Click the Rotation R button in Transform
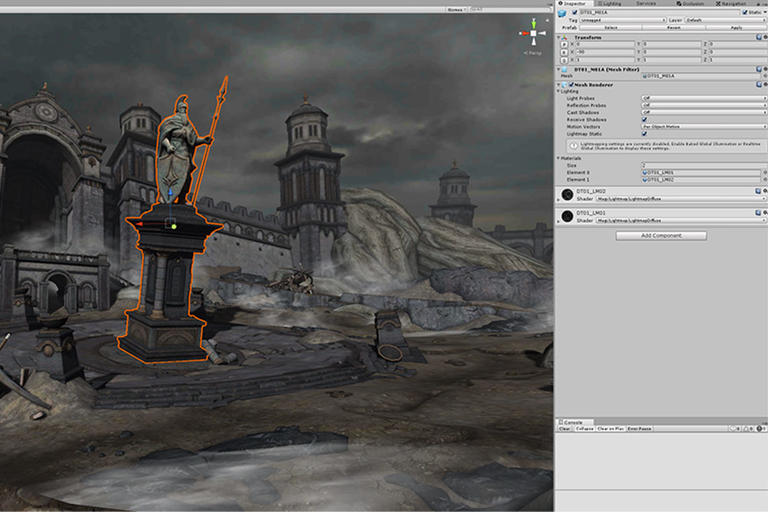The image size is (768, 512). click(x=564, y=52)
